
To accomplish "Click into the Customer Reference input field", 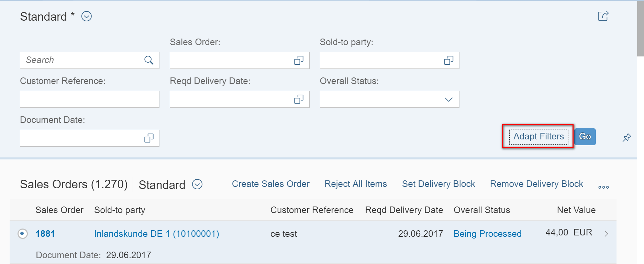I will click(90, 99).
